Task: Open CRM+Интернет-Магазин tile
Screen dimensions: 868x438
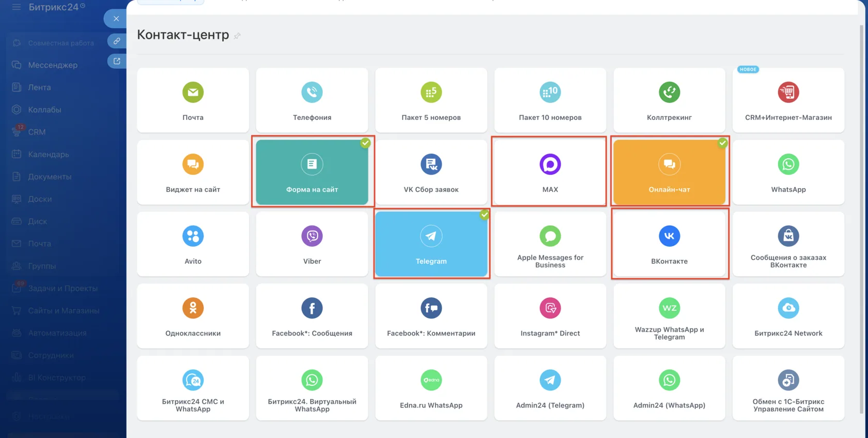Action: (788, 100)
